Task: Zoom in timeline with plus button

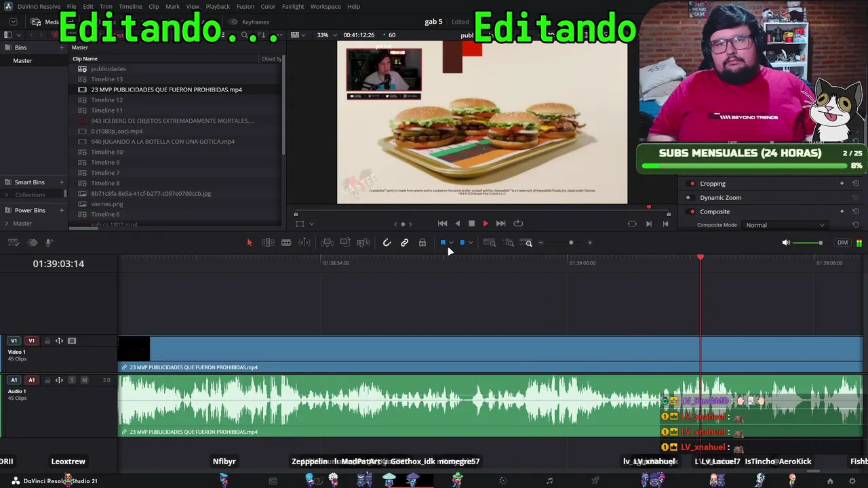Action: (590, 243)
